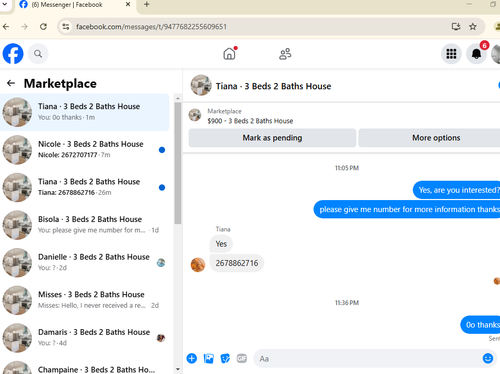The image size is (500, 374).
Task: Open Danielle - 3 Beds 2 Baths House chat
Action: coord(85,263)
